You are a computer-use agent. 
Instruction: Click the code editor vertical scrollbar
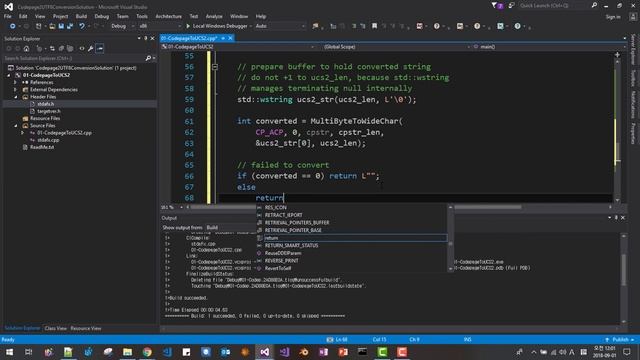click(617, 131)
